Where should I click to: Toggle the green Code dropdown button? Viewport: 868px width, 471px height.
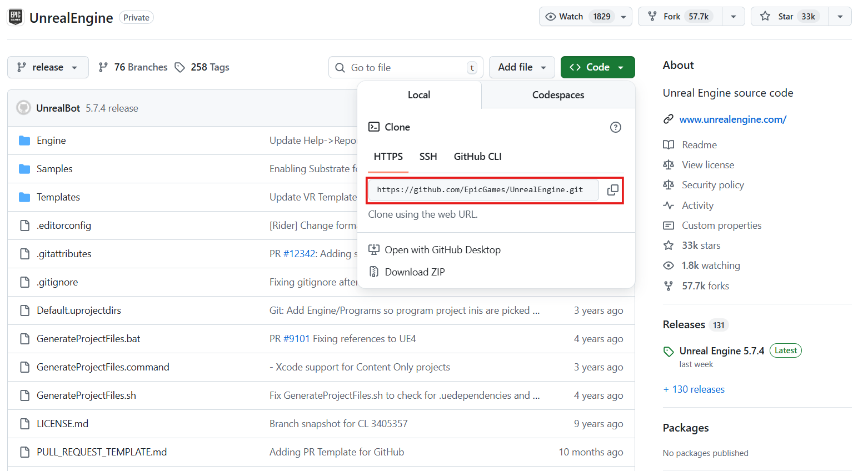597,67
